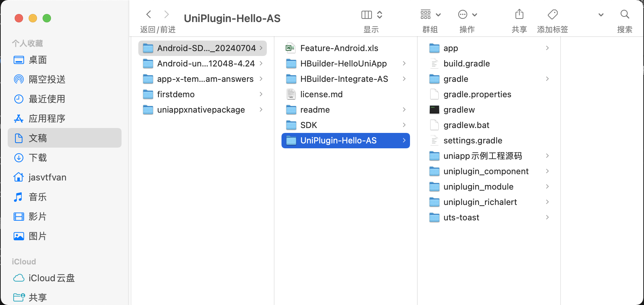
Task: Open the group dropdown chevron
Action: pyautogui.click(x=438, y=15)
